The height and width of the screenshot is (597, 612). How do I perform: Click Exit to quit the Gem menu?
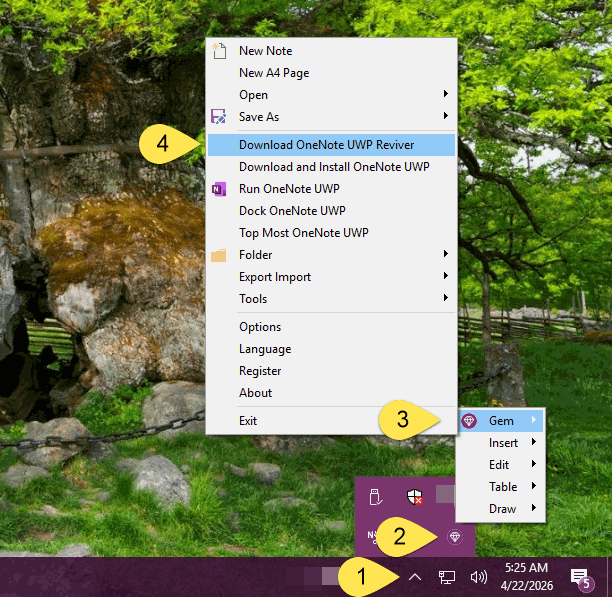coord(248,421)
